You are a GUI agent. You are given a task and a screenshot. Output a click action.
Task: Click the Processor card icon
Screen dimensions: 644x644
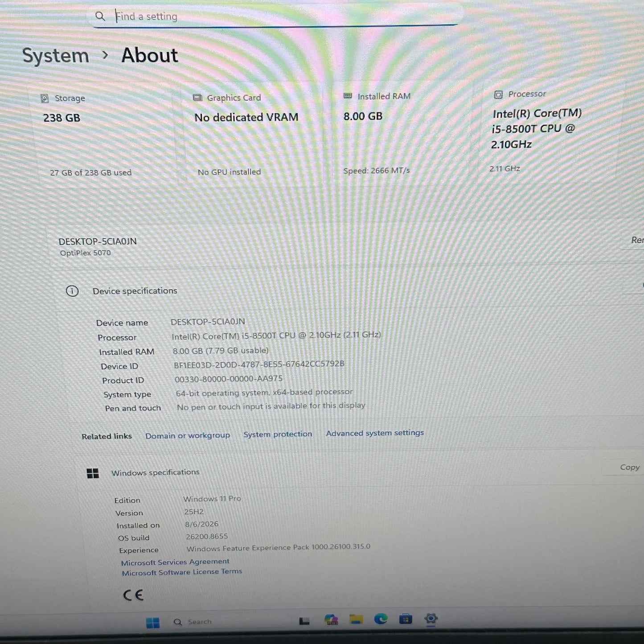pyautogui.click(x=498, y=94)
